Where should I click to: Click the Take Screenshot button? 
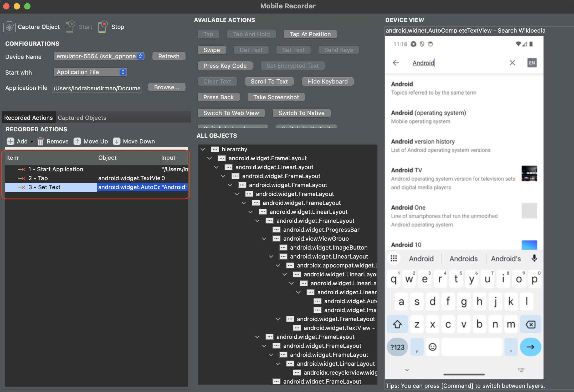(276, 97)
